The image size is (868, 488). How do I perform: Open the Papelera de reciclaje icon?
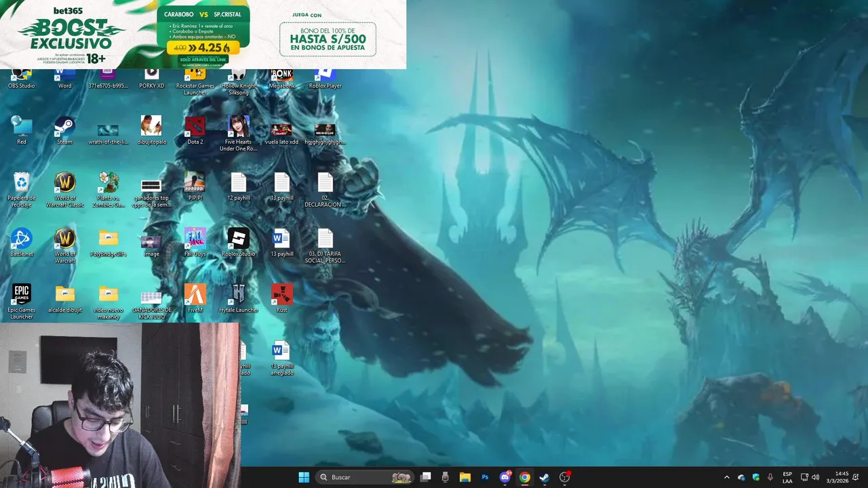coord(22,190)
